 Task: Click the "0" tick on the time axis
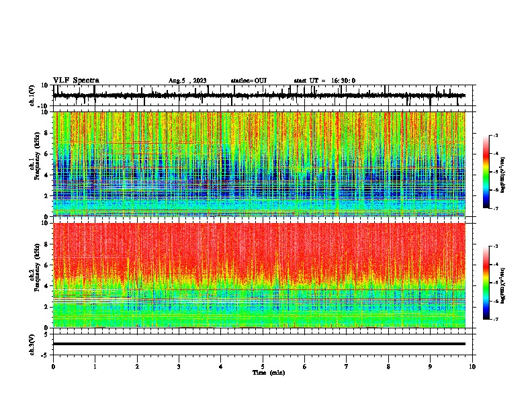(53, 367)
